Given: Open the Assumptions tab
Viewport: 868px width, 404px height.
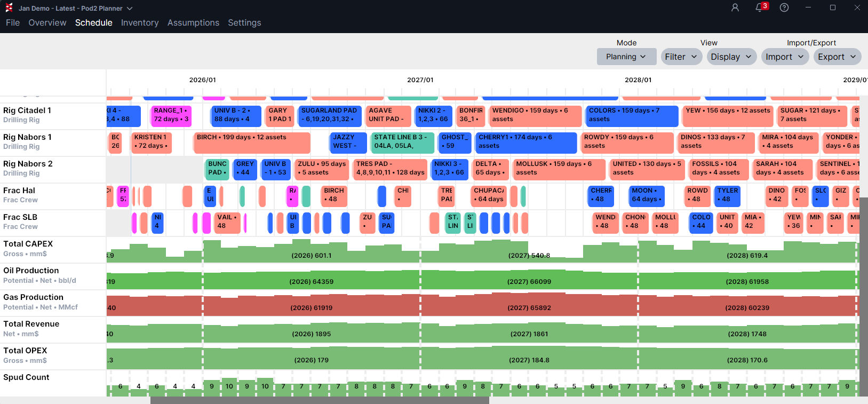Looking at the screenshot, I should click(x=193, y=22).
